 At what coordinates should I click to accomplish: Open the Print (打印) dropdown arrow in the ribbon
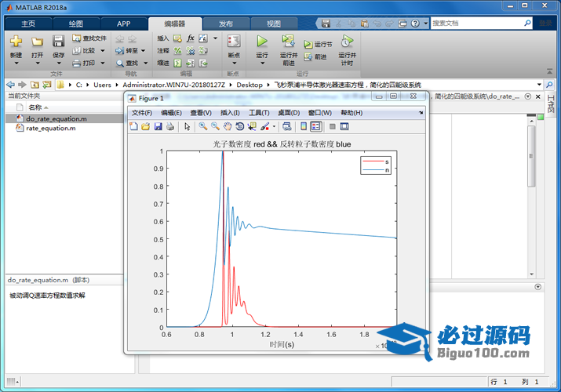click(103, 64)
